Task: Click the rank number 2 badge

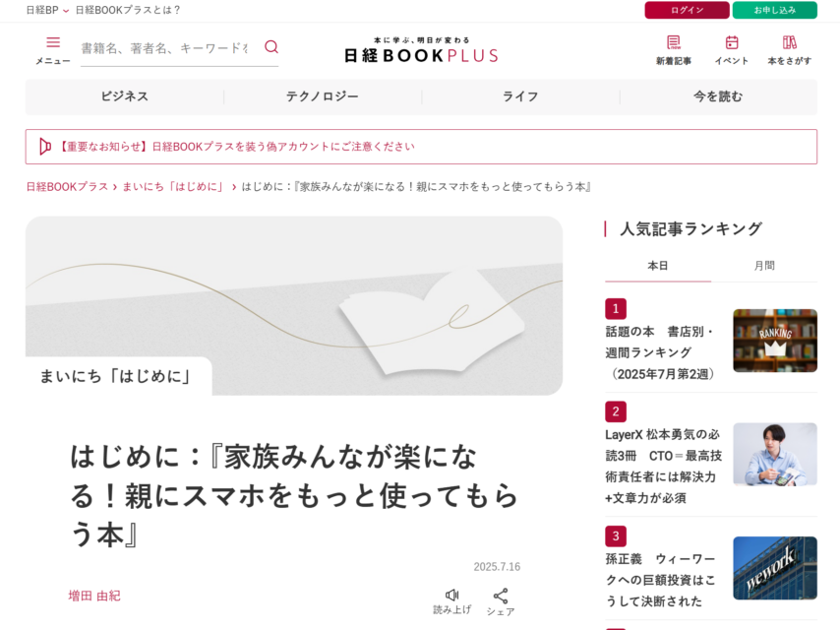Action: click(x=616, y=411)
